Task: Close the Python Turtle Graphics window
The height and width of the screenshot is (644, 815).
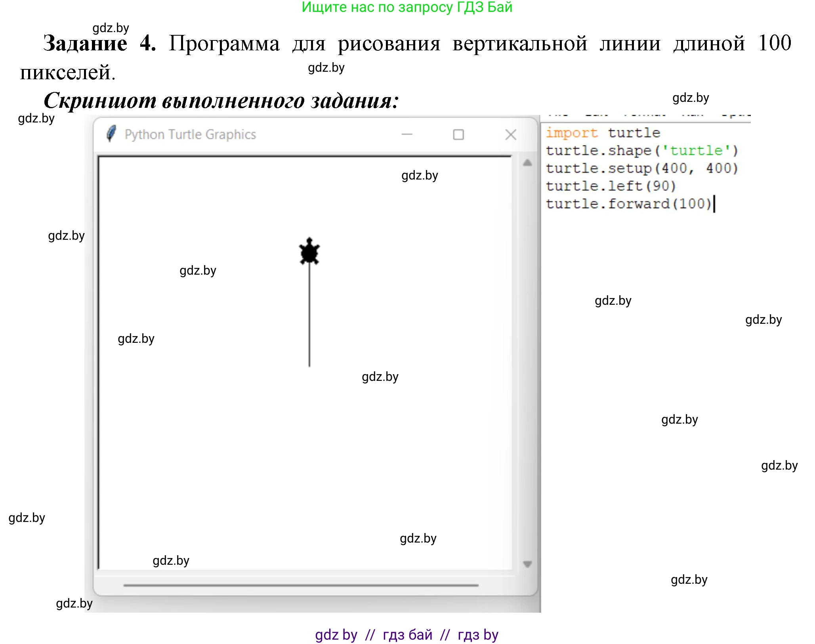Action: (511, 135)
